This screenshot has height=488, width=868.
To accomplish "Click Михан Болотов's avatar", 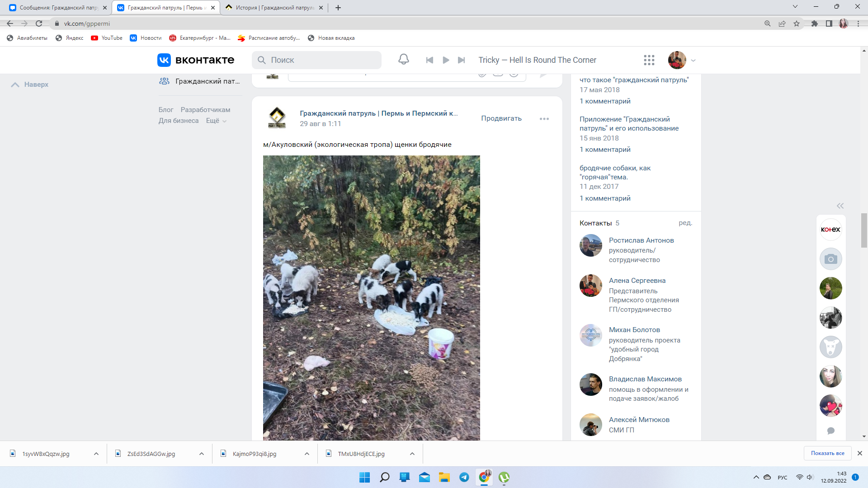I will (591, 335).
